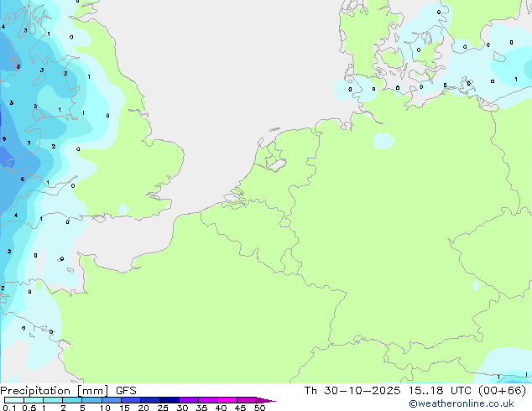Click the '(00+66)' forecast offset text
532x411 pixels.
(502, 391)
